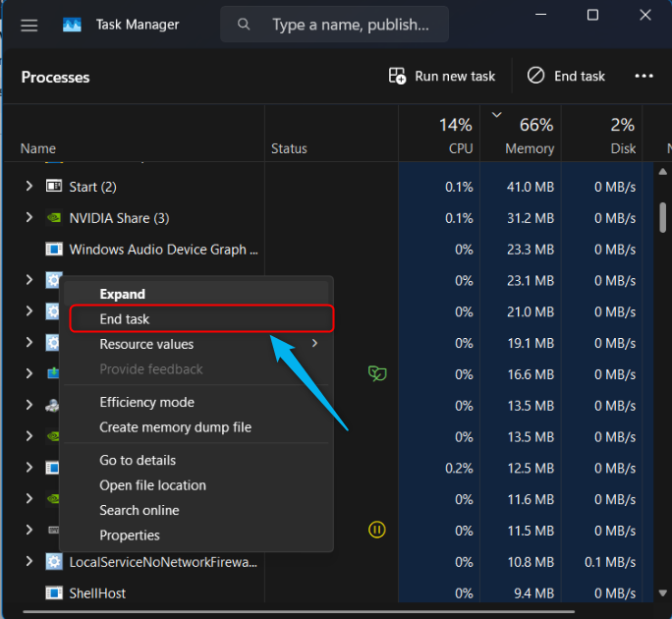Expand the process row with 11.5 MB
Viewport: 672px width, 619px height.
pos(28,530)
